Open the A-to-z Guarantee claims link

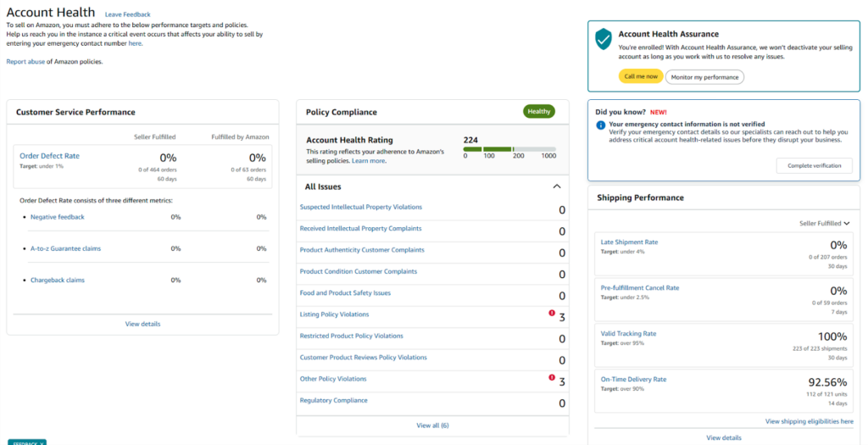[66, 248]
